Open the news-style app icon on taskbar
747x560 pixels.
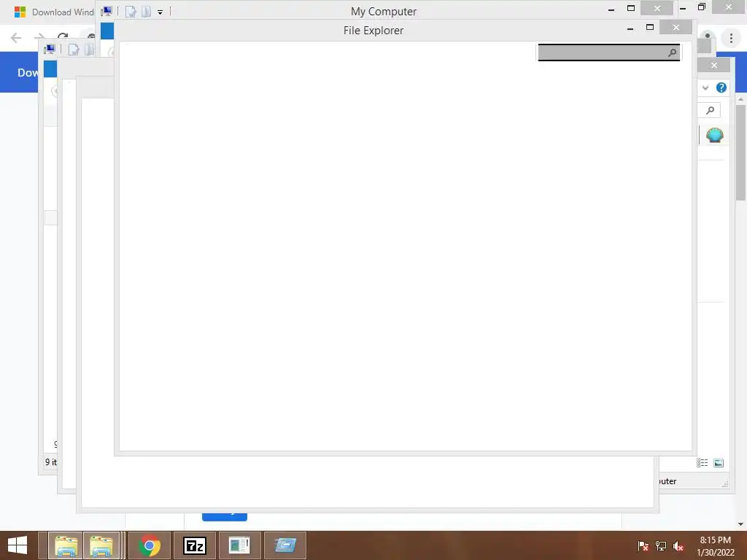(239, 545)
